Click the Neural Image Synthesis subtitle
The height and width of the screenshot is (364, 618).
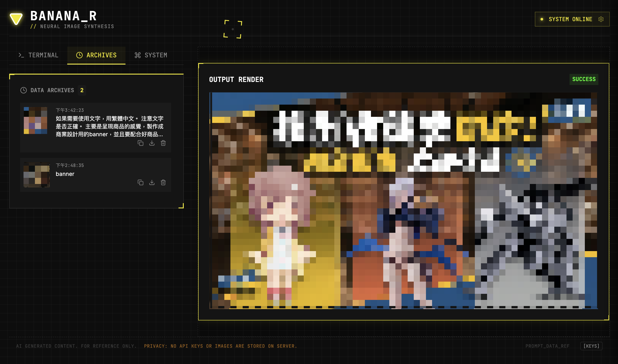72,27
